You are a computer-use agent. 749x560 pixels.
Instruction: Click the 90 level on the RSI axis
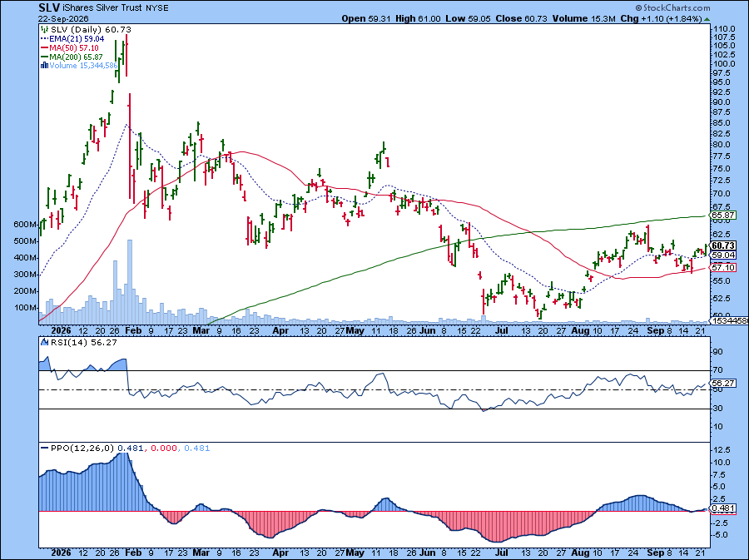[717, 352]
